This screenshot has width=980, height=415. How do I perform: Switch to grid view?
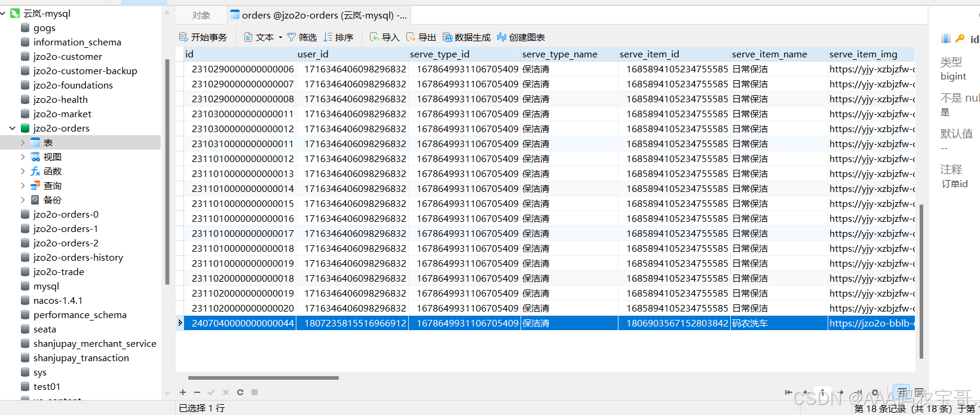902,392
